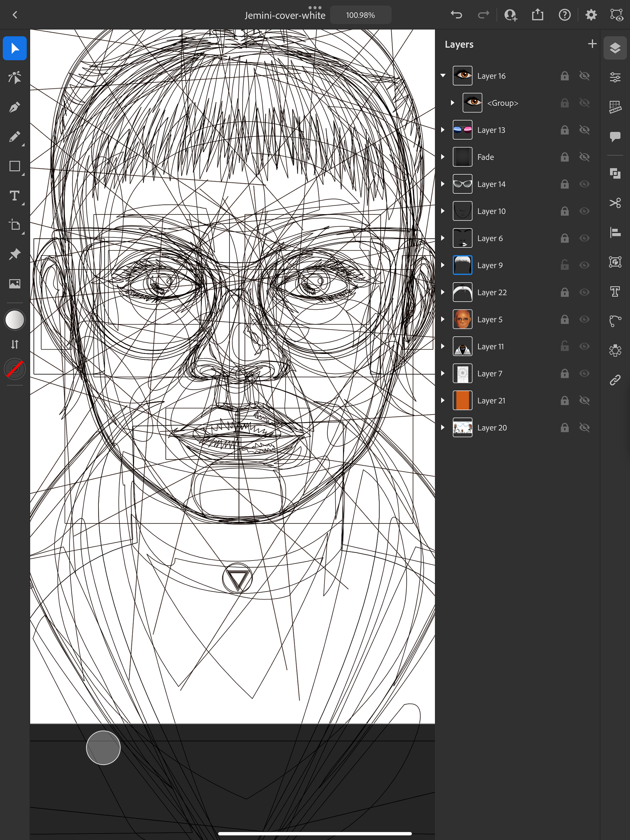
Task: Hide Layer 14 using eye icon
Action: tap(584, 184)
